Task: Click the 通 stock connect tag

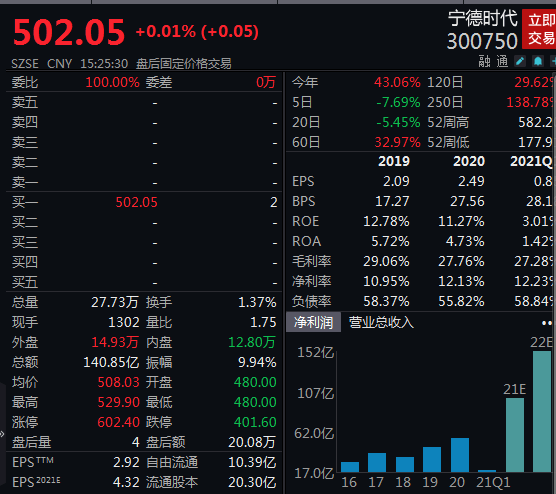Action: pos(502,61)
